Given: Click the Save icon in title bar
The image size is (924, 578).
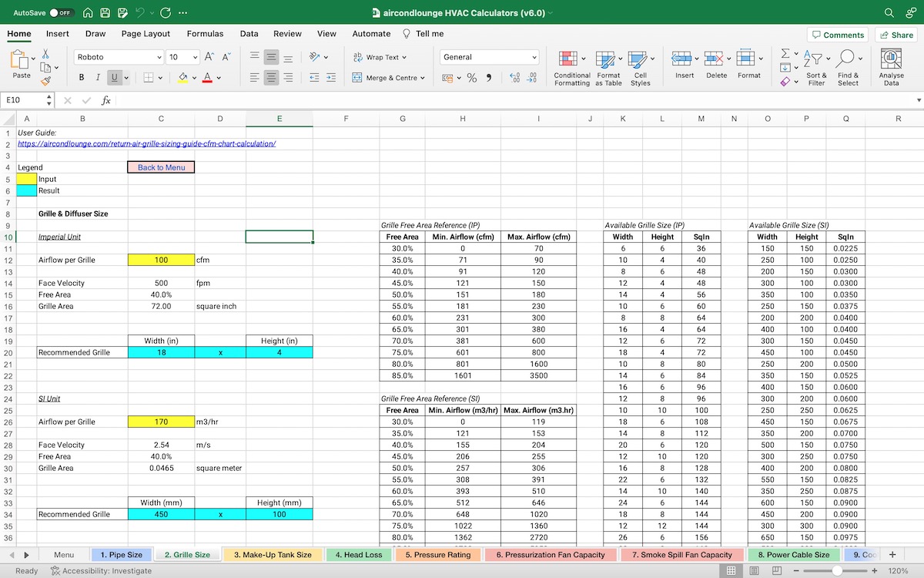Looking at the screenshot, I should pyautogui.click(x=105, y=13).
